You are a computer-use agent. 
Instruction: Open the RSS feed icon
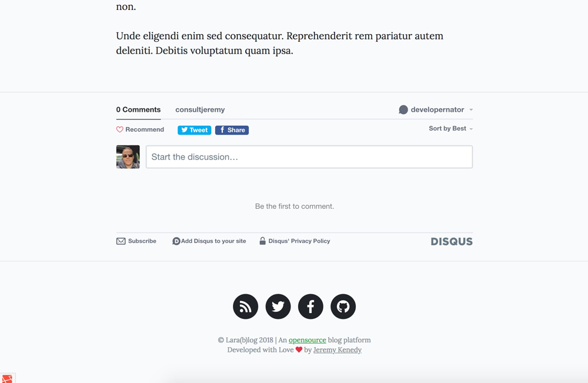(245, 307)
